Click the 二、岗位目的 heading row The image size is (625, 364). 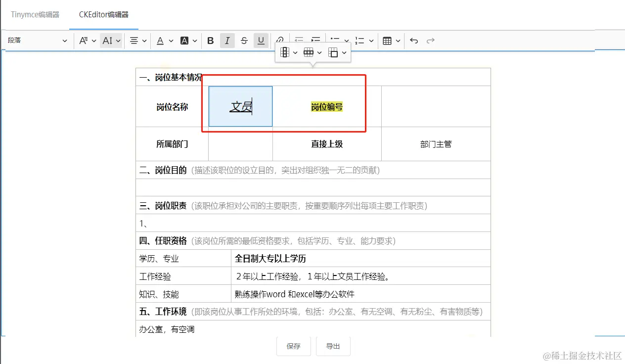313,170
